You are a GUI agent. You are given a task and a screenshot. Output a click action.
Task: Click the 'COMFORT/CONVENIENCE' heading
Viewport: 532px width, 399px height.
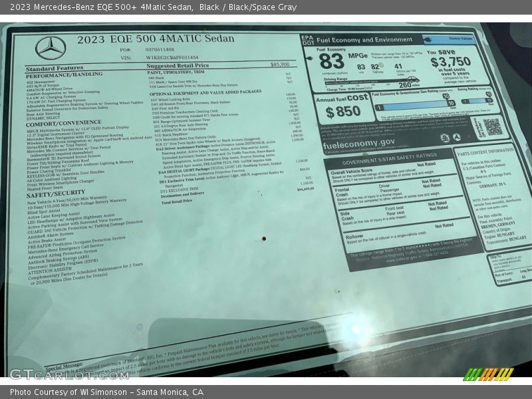click(64, 123)
